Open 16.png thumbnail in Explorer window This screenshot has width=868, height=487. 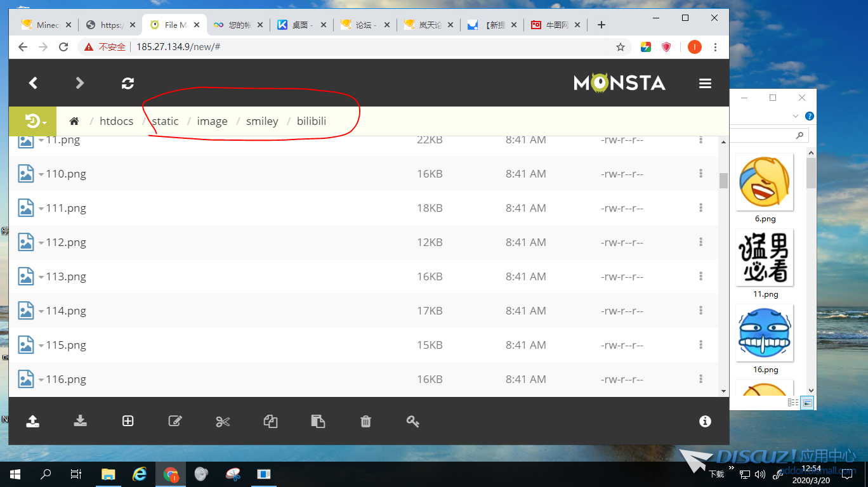coord(765,333)
